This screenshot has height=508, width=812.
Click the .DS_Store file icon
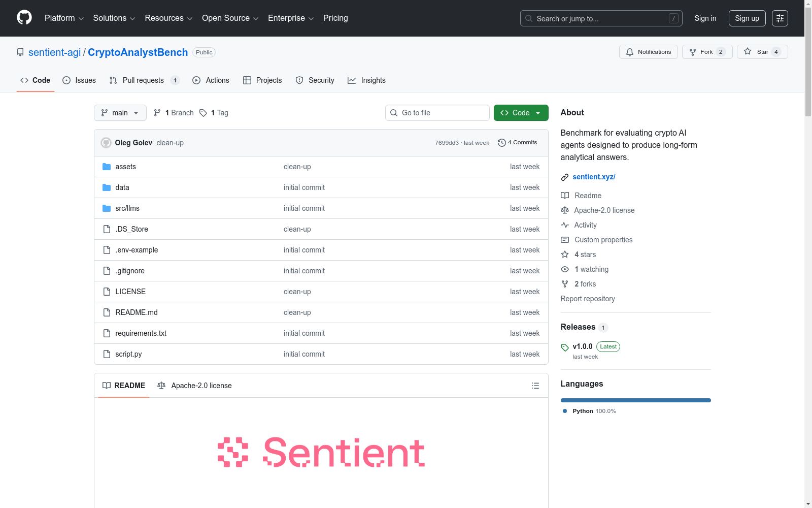click(107, 229)
